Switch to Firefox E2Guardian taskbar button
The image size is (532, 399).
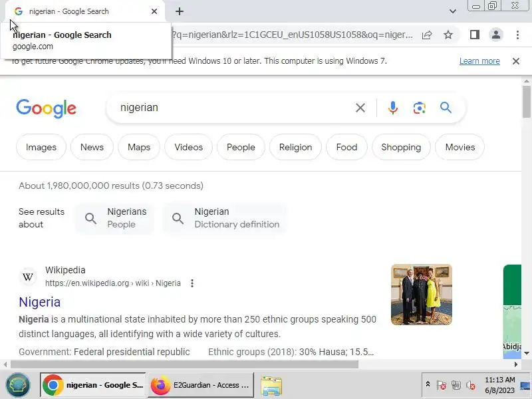201,385
